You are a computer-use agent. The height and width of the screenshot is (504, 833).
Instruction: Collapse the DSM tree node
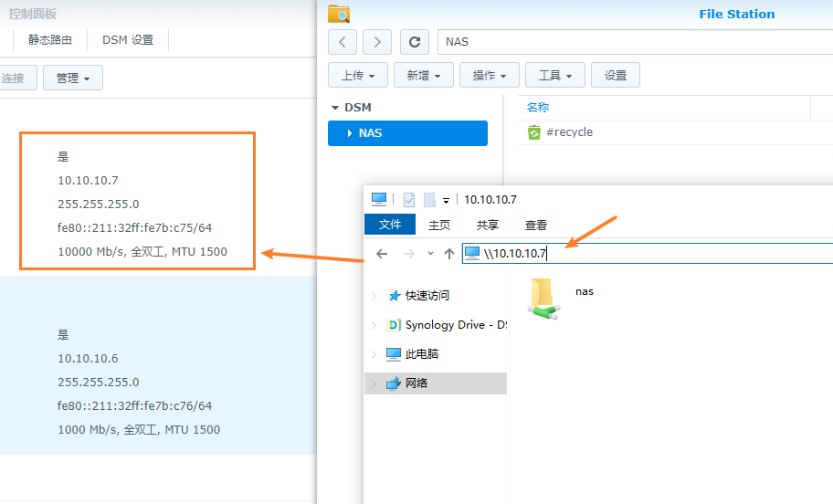[334, 108]
